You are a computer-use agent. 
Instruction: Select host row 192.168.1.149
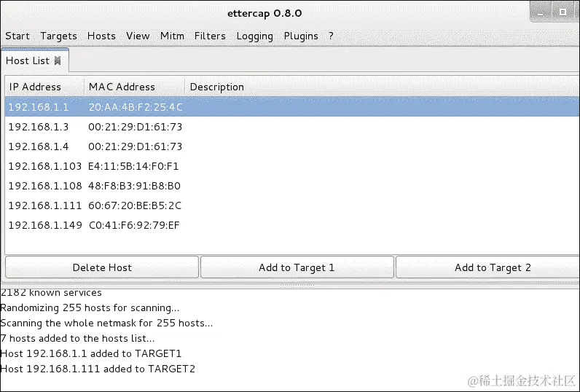[x=292, y=225]
